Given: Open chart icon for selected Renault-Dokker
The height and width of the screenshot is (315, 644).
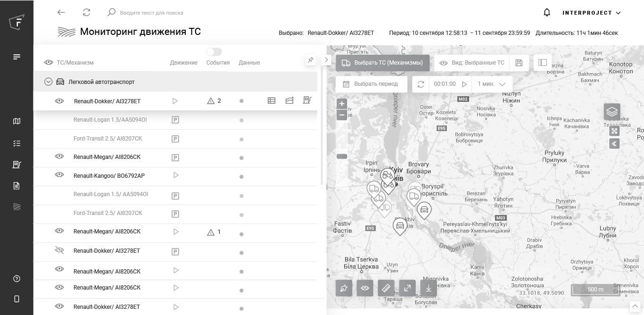Looking at the screenshot, I should [x=289, y=100].
